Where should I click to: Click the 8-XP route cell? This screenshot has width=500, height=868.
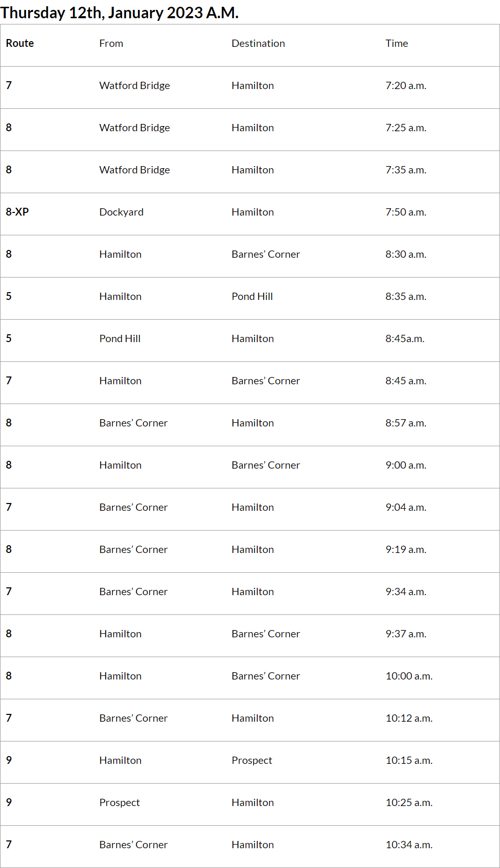[x=17, y=212]
